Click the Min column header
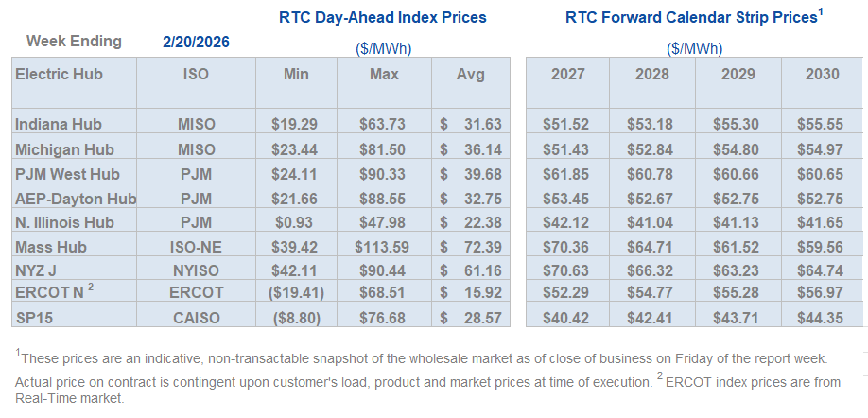 (x=298, y=73)
